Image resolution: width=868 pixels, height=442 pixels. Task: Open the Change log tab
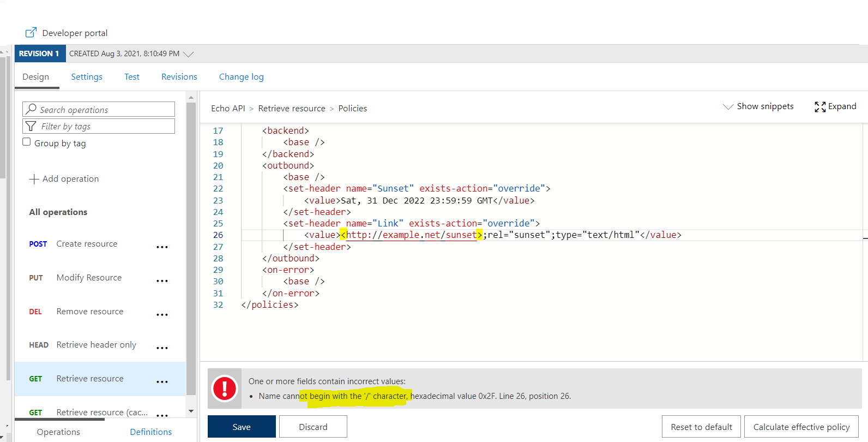click(242, 77)
